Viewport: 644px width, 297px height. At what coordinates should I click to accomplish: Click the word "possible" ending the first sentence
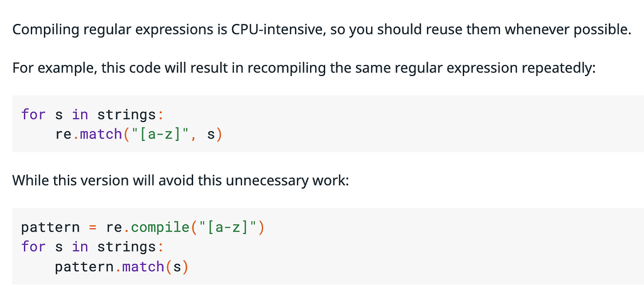coord(601,30)
